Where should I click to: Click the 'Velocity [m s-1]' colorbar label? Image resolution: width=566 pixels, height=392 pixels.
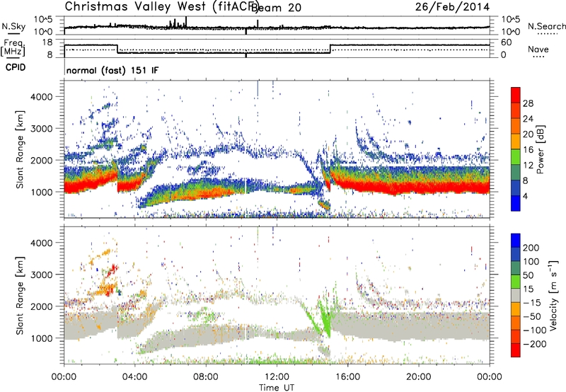(553, 295)
